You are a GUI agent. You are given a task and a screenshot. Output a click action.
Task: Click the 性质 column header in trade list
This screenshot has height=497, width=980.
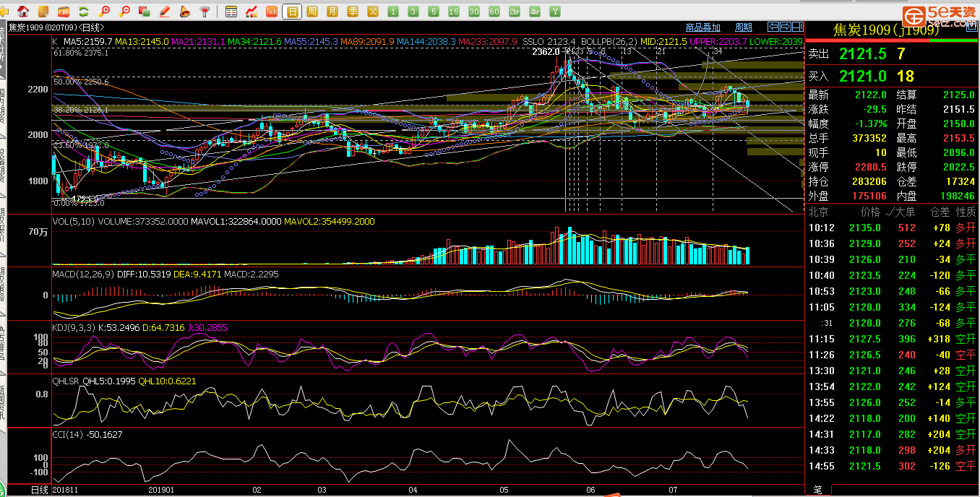(966, 212)
